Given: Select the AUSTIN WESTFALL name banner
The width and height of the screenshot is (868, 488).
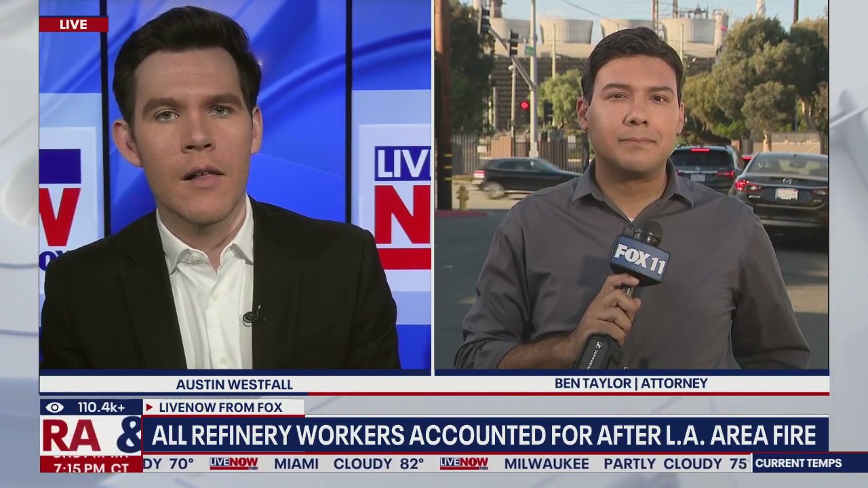Looking at the screenshot, I should pos(234,384).
